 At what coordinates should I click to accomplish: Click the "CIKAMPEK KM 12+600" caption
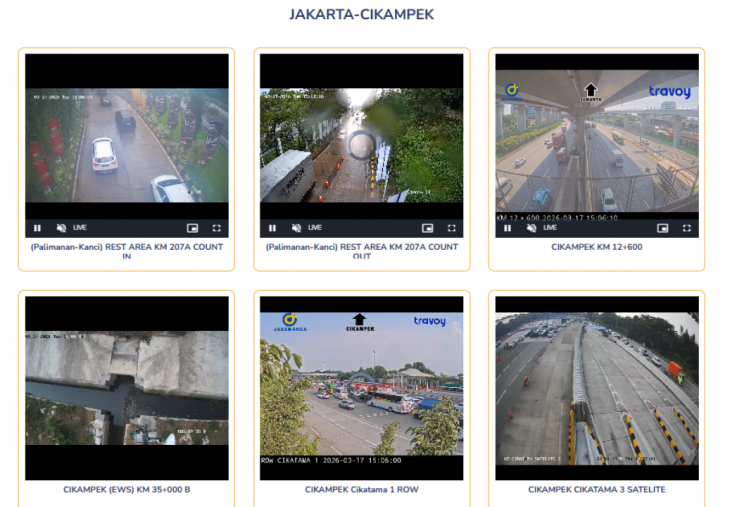(597, 247)
